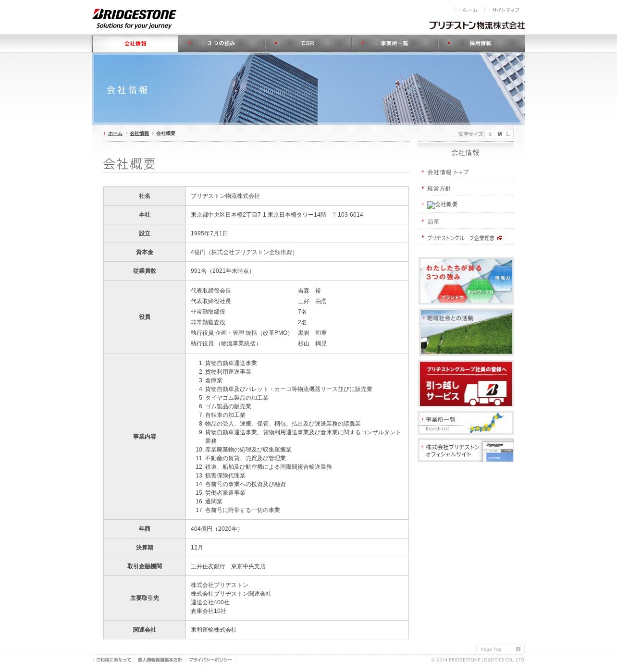
Task: Click the 991名 employee count
Action: click(x=222, y=271)
